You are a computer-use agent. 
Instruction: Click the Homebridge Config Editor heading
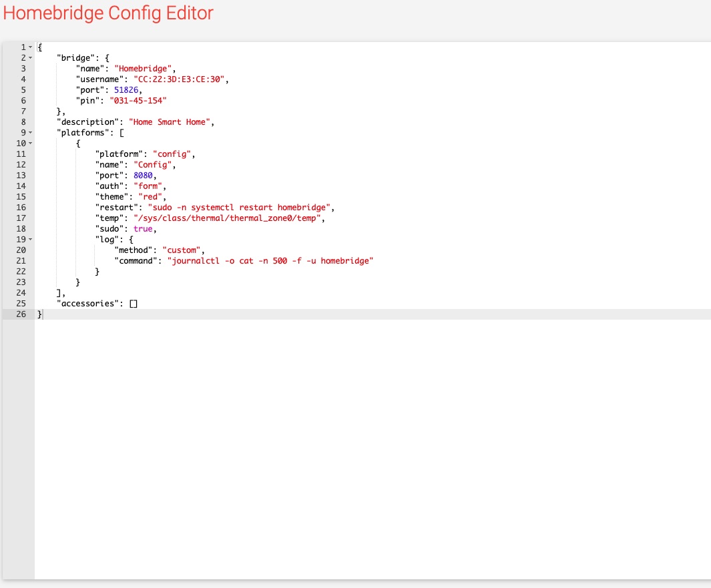click(108, 14)
